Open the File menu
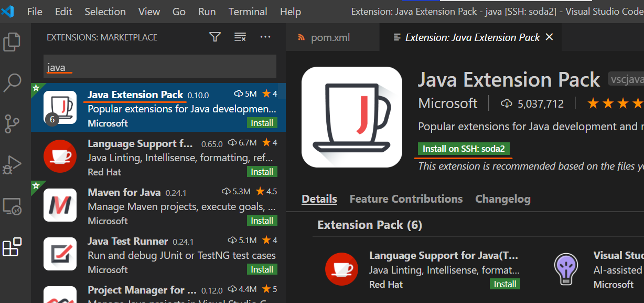This screenshot has width=644, height=303. [x=35, y=12]
